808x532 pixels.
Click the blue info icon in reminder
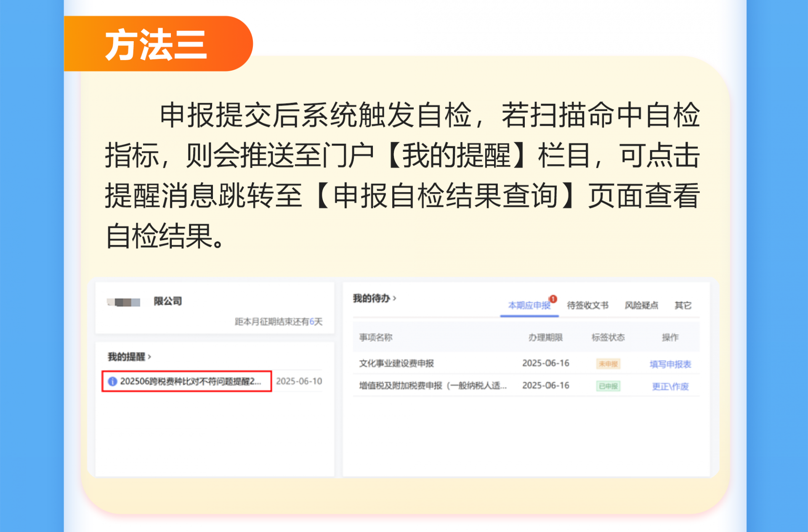point(112,381)
